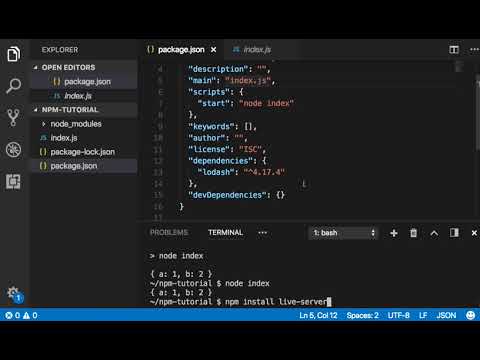The height and width of the screenshot is (360, 480).
Task: Open the Manage gear menu
Action: tap(14, 294)
